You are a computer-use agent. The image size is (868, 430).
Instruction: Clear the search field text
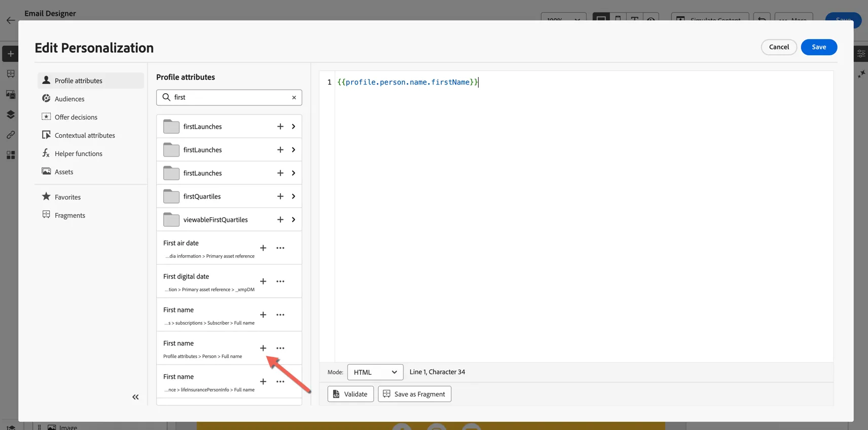coord(294,98)
